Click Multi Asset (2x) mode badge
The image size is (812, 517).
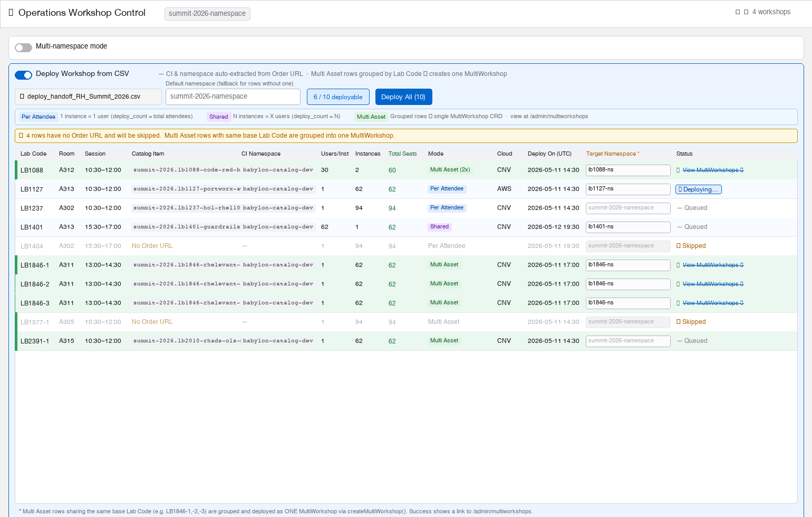(x=450, y=170)
